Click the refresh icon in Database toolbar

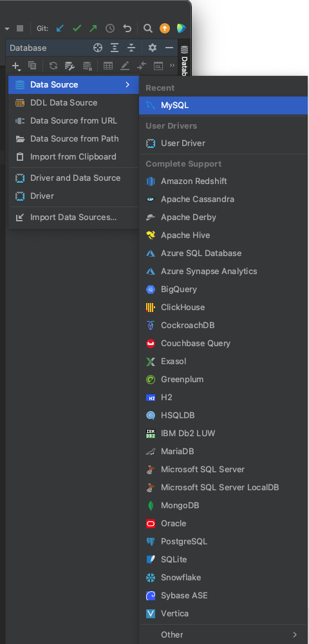click(x=53, y=66)
